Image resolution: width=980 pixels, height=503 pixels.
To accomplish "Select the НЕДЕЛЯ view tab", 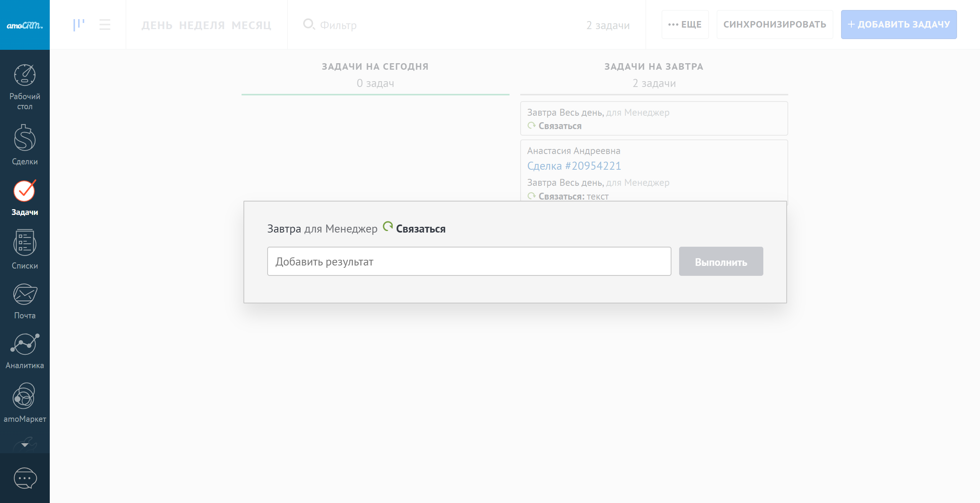I will coord(202,25).
